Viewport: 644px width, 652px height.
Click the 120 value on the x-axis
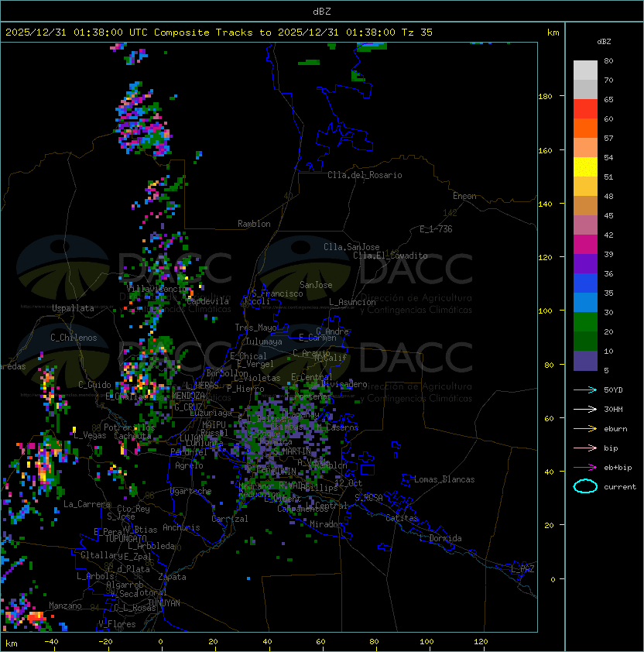point(480,642)
